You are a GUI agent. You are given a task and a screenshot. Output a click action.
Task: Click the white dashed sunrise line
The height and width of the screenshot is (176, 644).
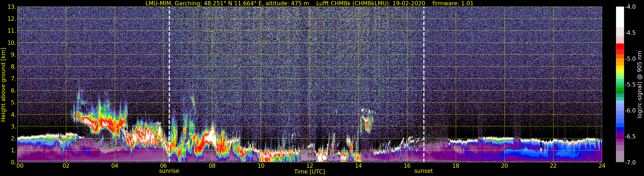click(169, 85)
